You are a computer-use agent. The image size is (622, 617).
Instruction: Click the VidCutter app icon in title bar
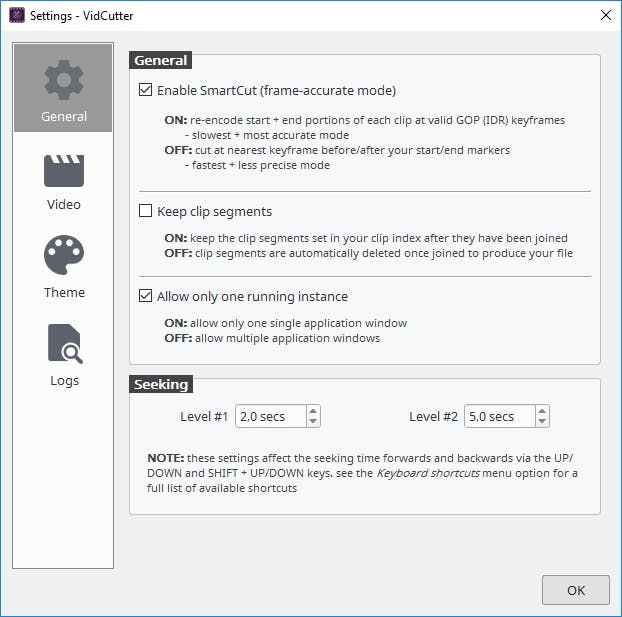coord(17,15)
